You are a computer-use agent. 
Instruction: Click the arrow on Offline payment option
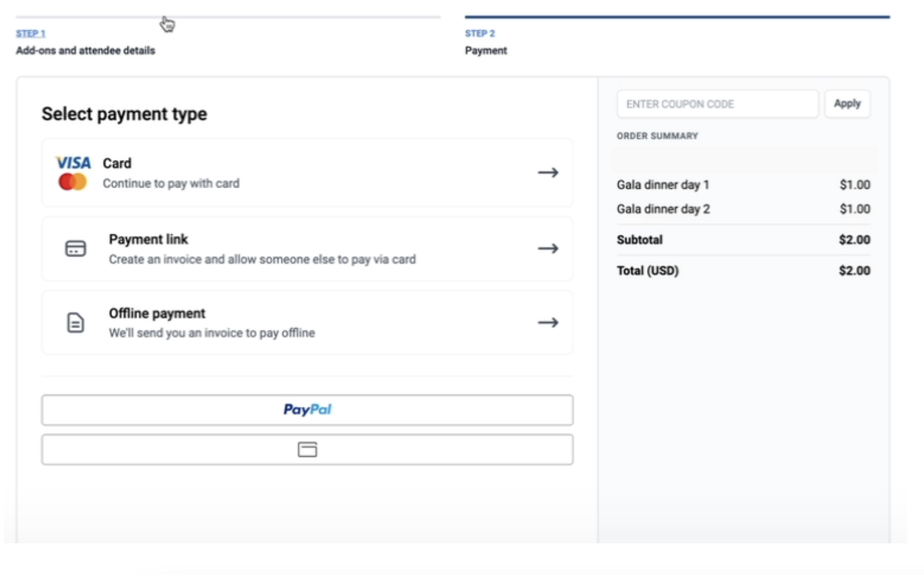[548, 322]
